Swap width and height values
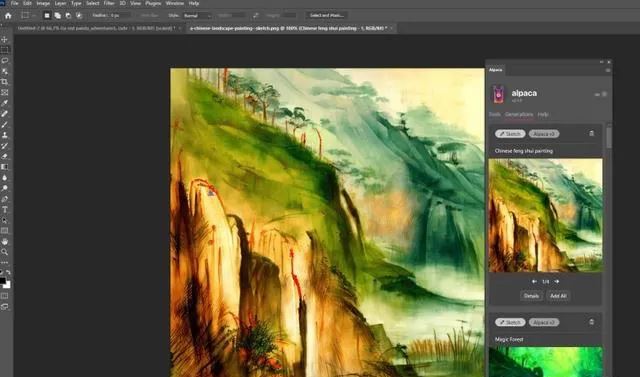Image resolution: width=640 pixels, height=377 pixels. 256,16
